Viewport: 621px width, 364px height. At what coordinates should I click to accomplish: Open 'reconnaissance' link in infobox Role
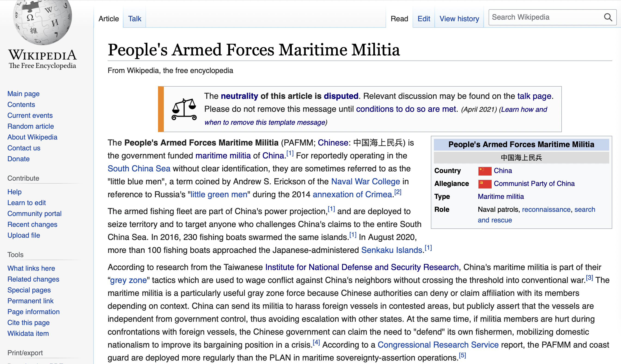pyautogui.click(x=546, y=209)
